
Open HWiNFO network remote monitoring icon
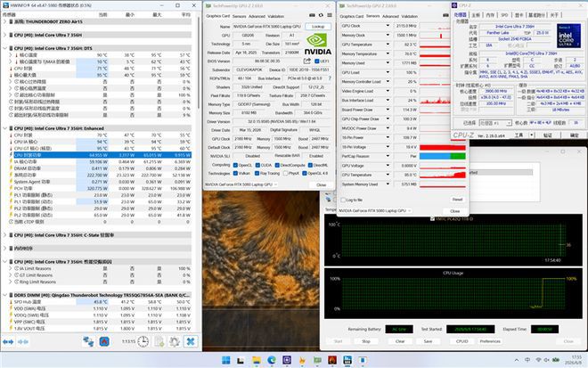88,342
